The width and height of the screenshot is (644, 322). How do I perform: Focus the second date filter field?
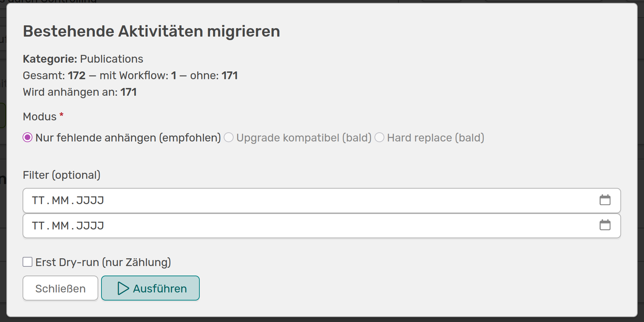click(x=317, y=226)
